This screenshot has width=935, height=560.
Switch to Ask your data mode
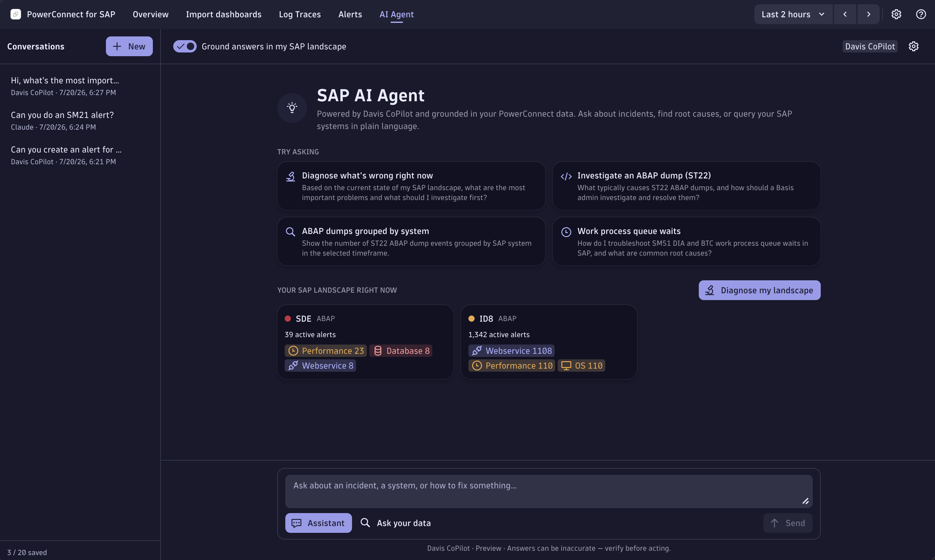click(396, 523)
